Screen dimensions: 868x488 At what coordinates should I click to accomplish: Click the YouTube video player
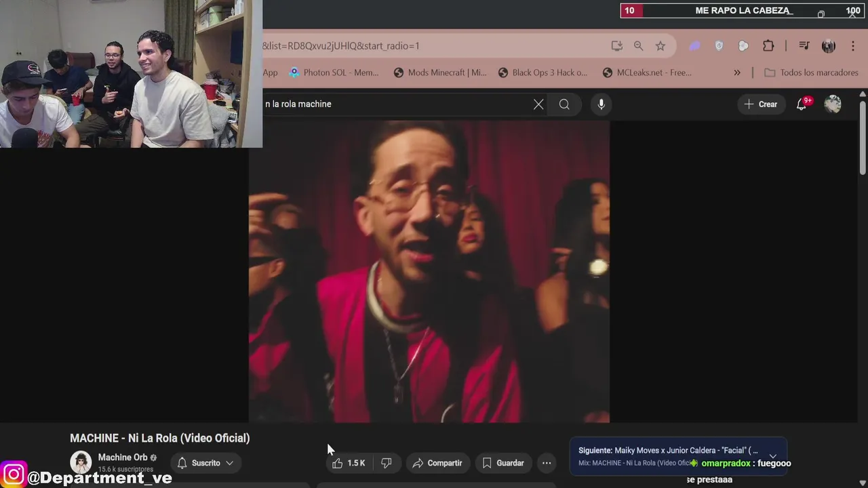[x=429, y=272]
